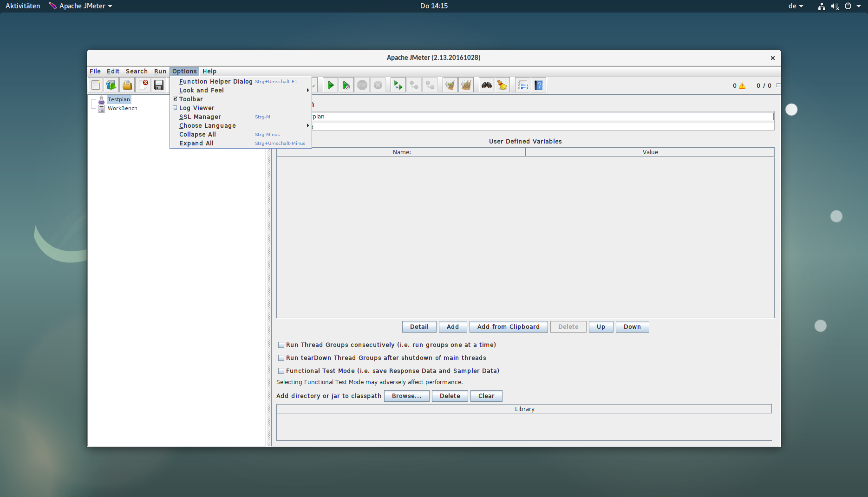Expand the Look and Feel submenu
This screenshot has height=497, width=868.
point(241,90)
